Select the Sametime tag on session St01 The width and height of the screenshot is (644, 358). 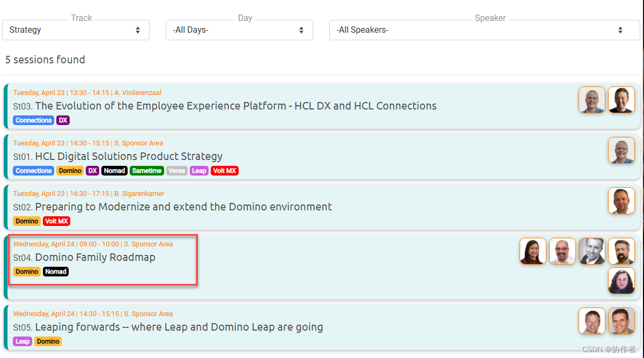[x=147, y=171]
